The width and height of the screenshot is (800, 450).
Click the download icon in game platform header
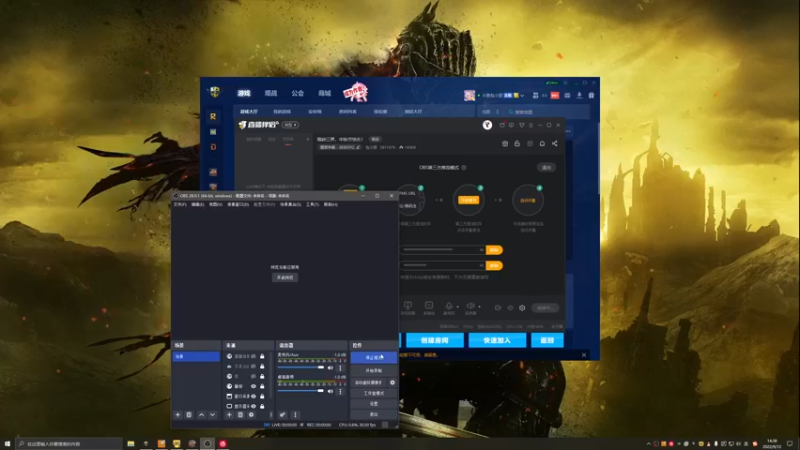point(579,95)
